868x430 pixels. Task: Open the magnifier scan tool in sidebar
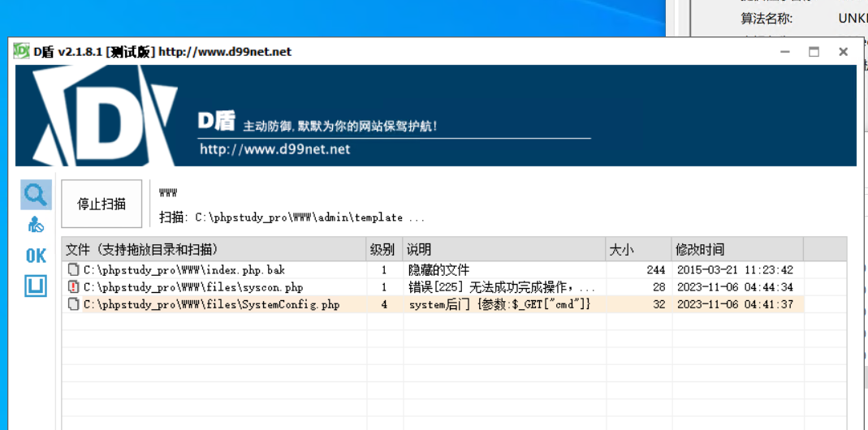[36, 195]
